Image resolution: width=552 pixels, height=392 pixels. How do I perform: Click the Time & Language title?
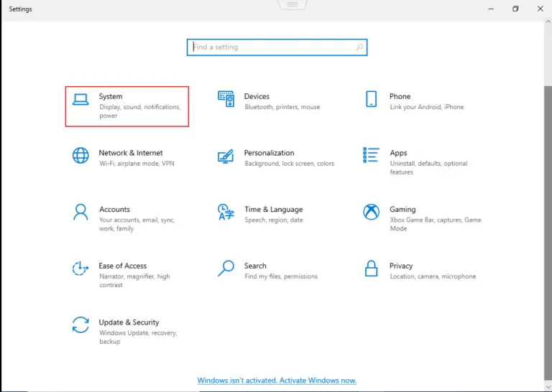click(x=274, y=210)
